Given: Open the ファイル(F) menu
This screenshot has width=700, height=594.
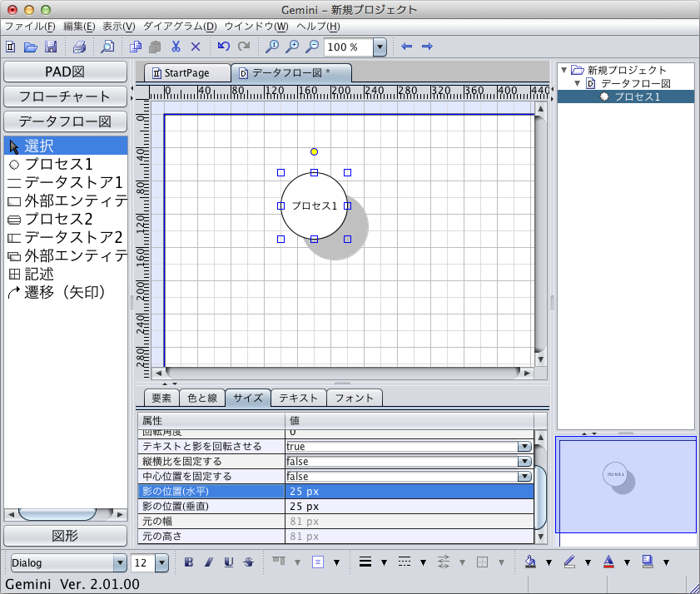Looking at the screenshot, I should 30,27.
